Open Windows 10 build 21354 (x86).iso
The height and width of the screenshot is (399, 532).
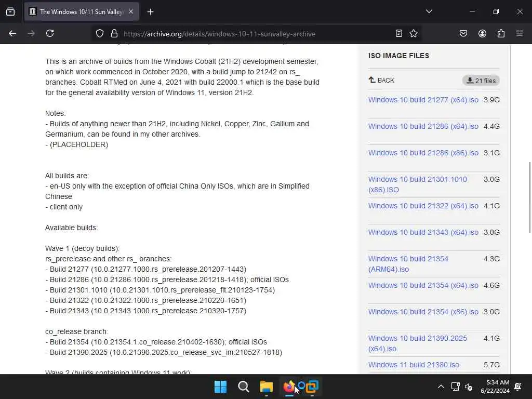coord(423,312)
